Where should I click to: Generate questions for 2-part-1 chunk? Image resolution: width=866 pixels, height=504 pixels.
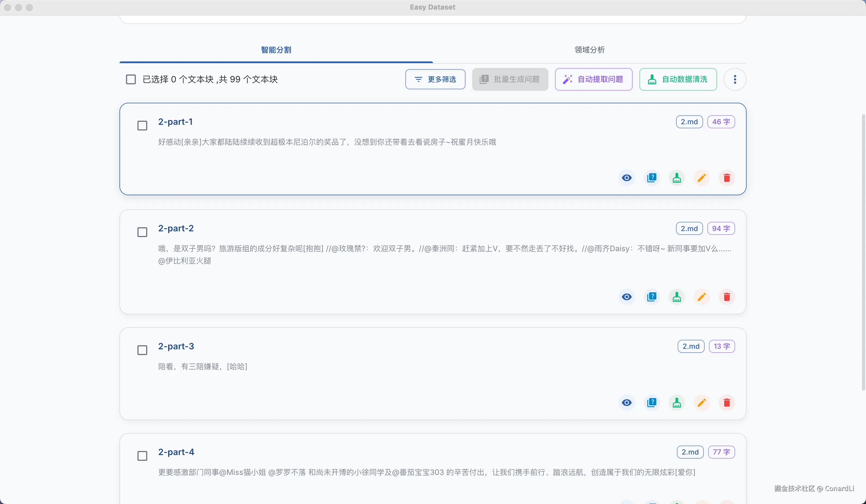652,178
